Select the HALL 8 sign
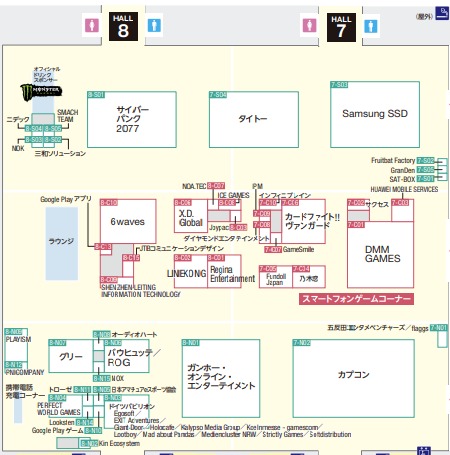 123,27
